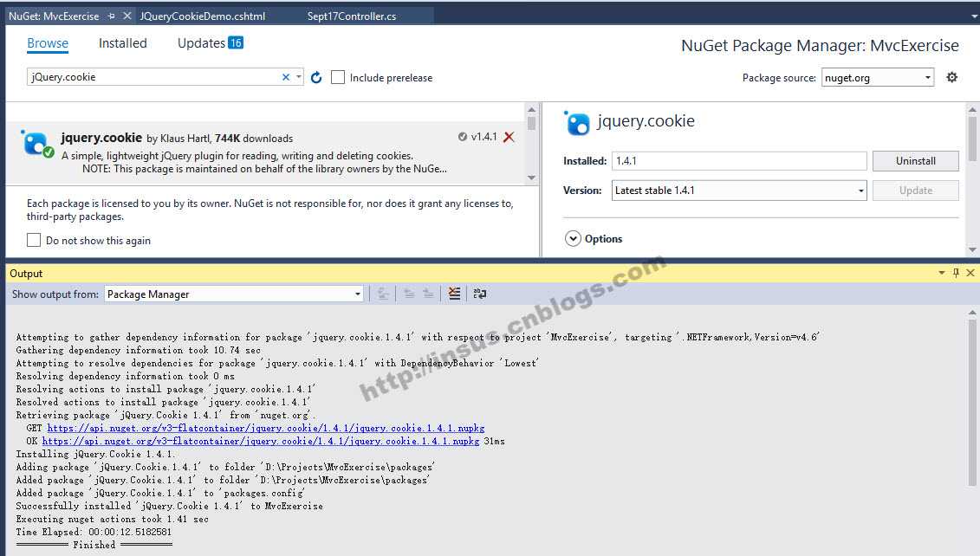This screenshot has height=556, width=980.
Task: Clear all output in Output window
Action: coord(454,294)
